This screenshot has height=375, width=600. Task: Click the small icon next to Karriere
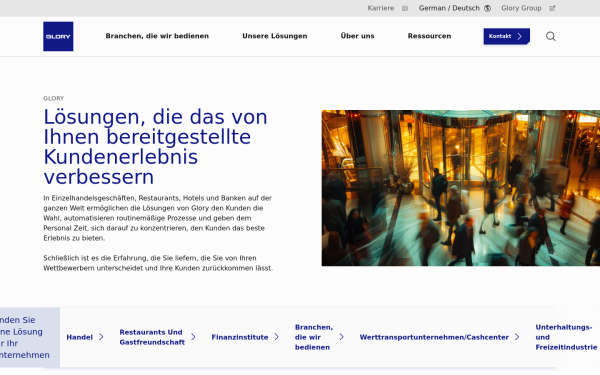tap(405, 8)
